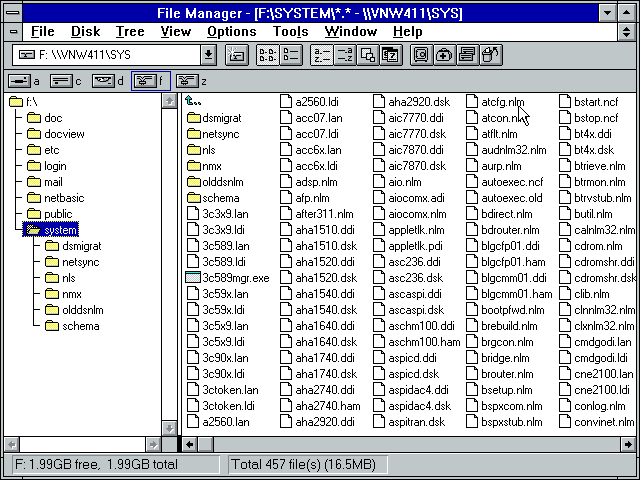This screenshot has height=480, width=640.
Task: Click file list scroll-right arrow
Action: click(628, 444)
